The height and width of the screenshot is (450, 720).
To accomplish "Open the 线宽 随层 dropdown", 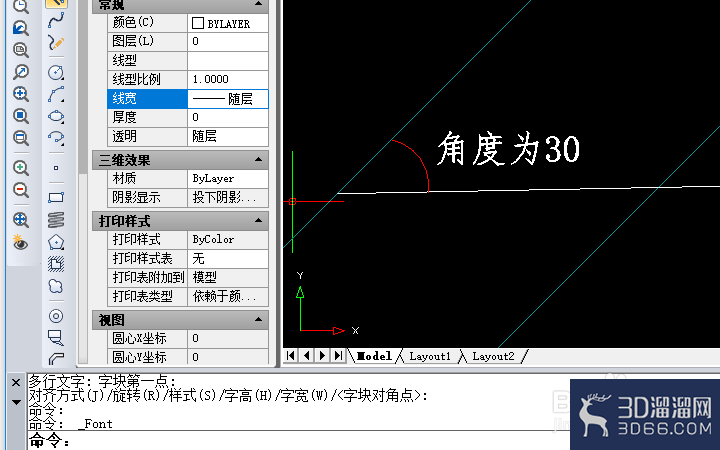I will (228, 99).
